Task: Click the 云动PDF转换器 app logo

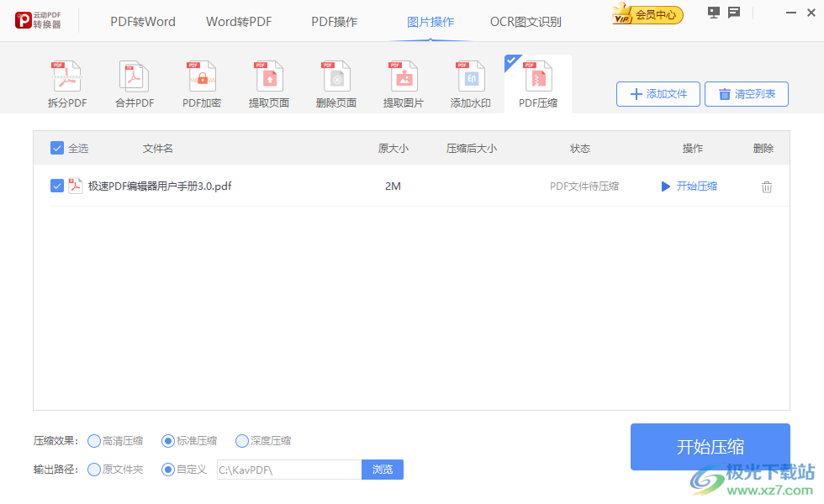Action: point(39,20)
